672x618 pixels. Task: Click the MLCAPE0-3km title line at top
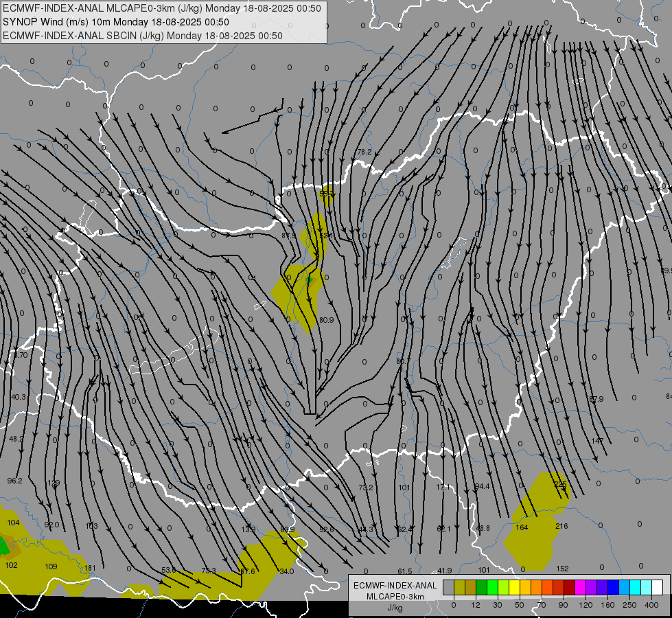[161, 8]
